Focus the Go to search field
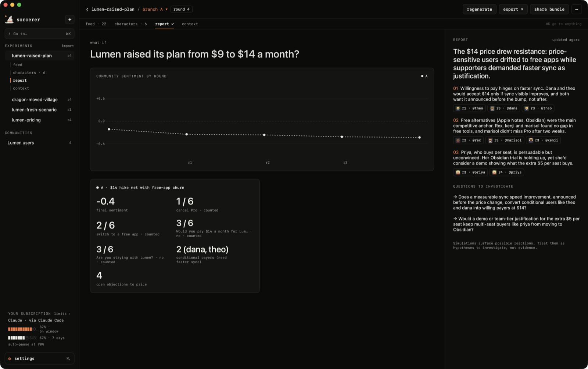Screen dimensions: 588x369 pos(39,34)
